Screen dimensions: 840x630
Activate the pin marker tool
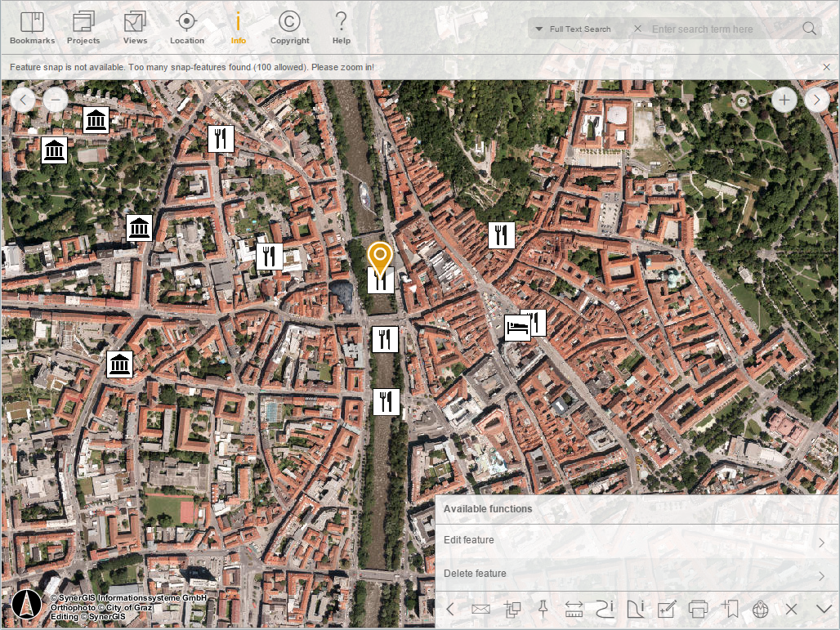542,609
